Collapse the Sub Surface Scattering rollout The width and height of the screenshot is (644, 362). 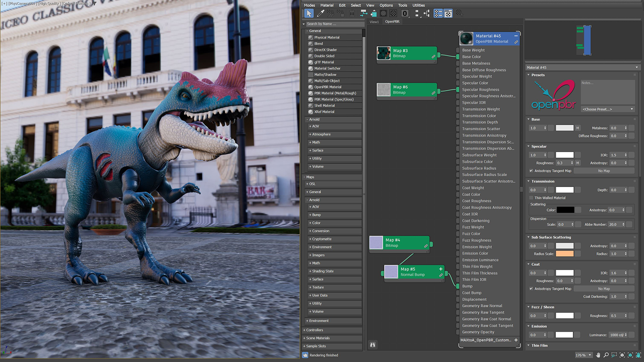click(x=528, y=237)
